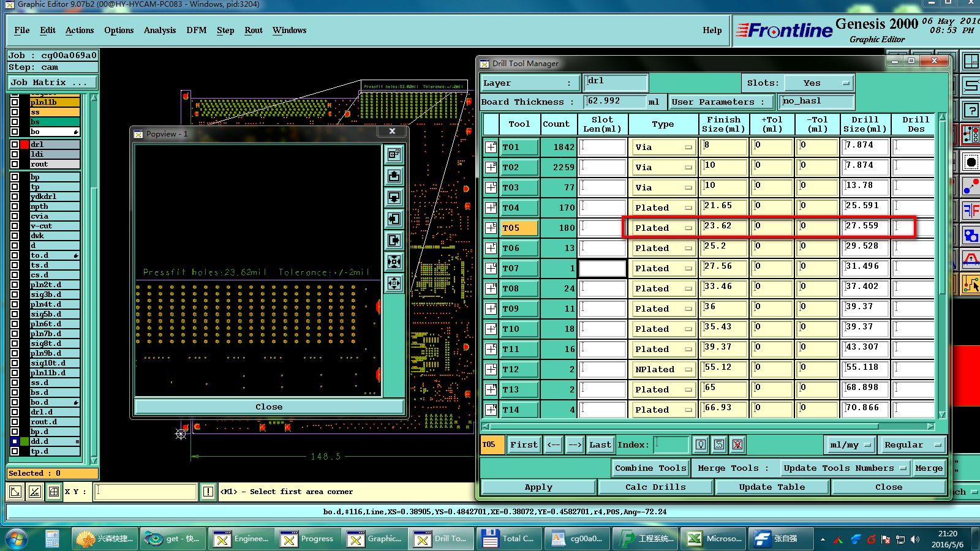Click the Index input field
This screenshot has height=551, width=980.
671,445
